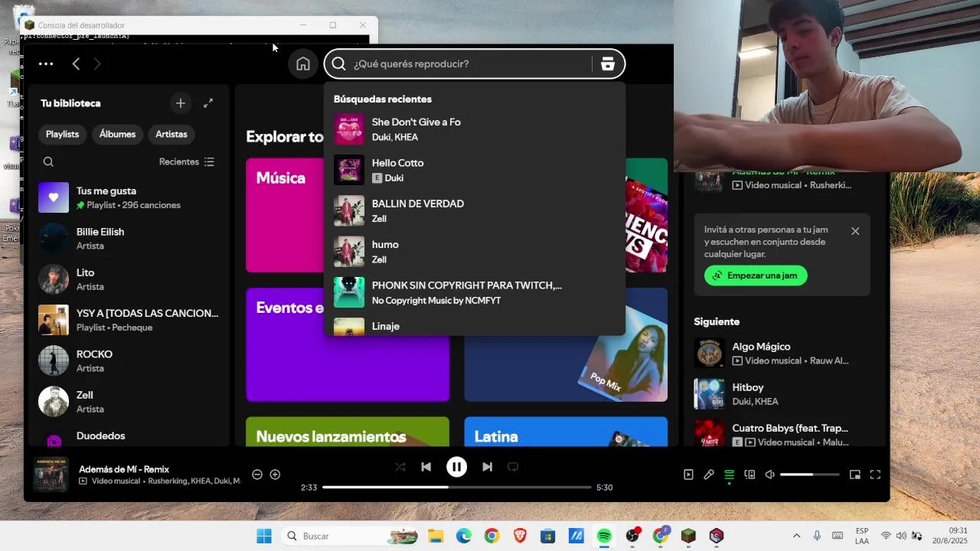Open the three-dots menu at top left
Screen dimensions: 980x551
click(46, 64)
